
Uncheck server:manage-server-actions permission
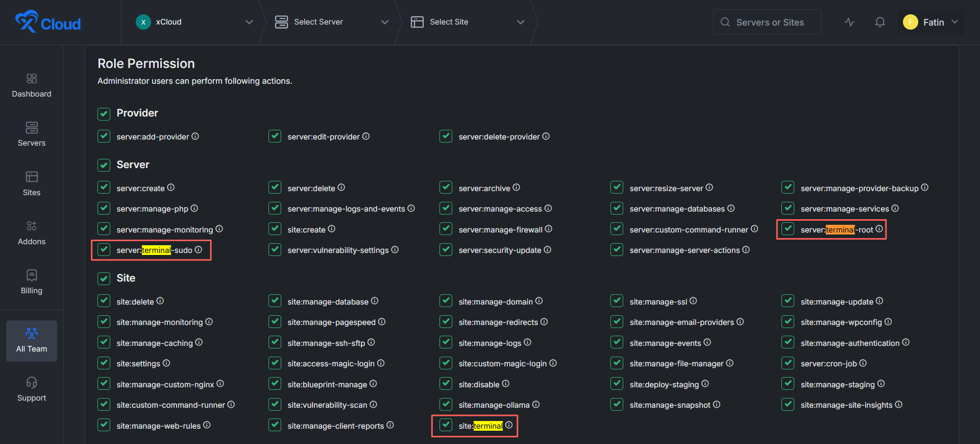[x=617, y=249]
